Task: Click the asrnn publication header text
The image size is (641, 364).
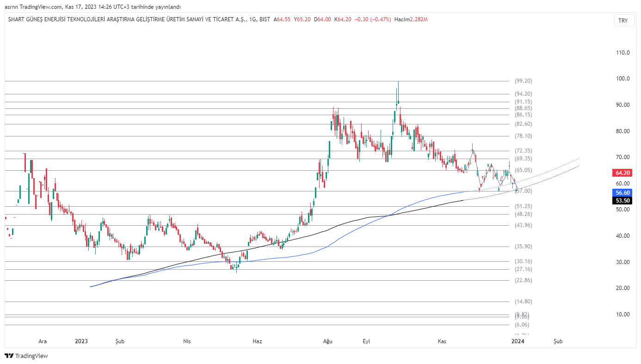Action: click(x=92, y=7)
